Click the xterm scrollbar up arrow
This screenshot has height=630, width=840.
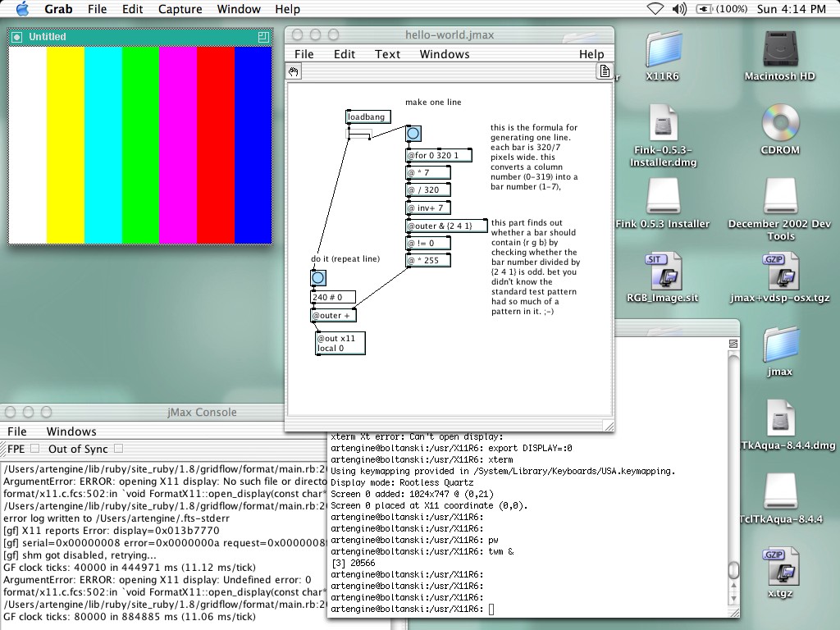pos(733,587)
